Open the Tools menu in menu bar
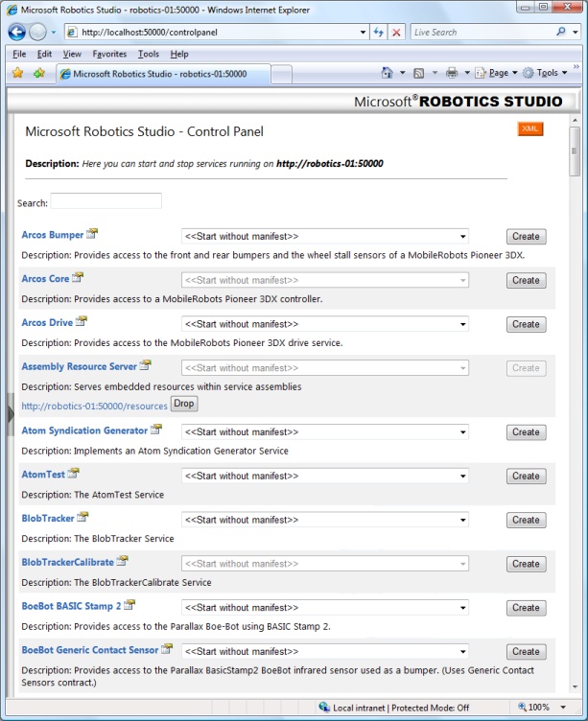The image size is (588, 721). pyautogui.click(x=149, y=54)
